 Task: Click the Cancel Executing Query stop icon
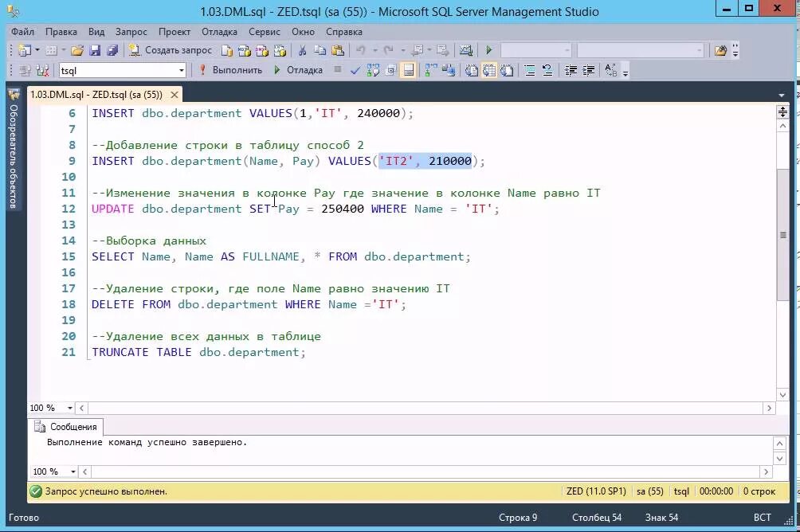[x=337, y=69]
